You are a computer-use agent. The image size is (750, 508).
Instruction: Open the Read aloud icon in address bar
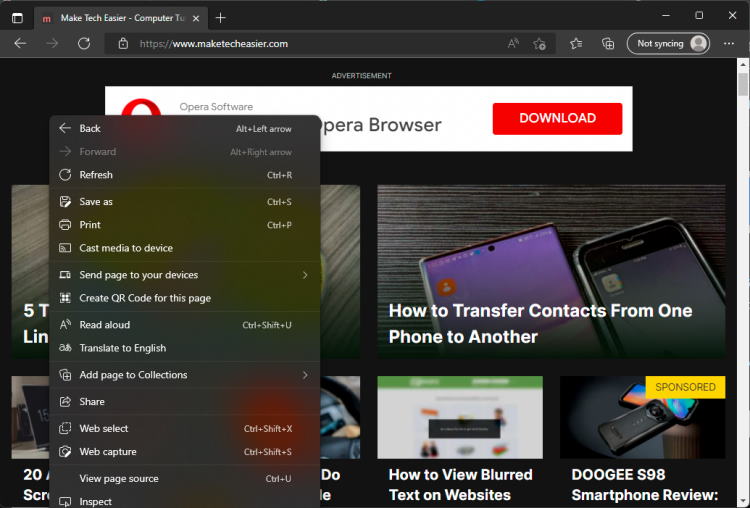[513, 44]
